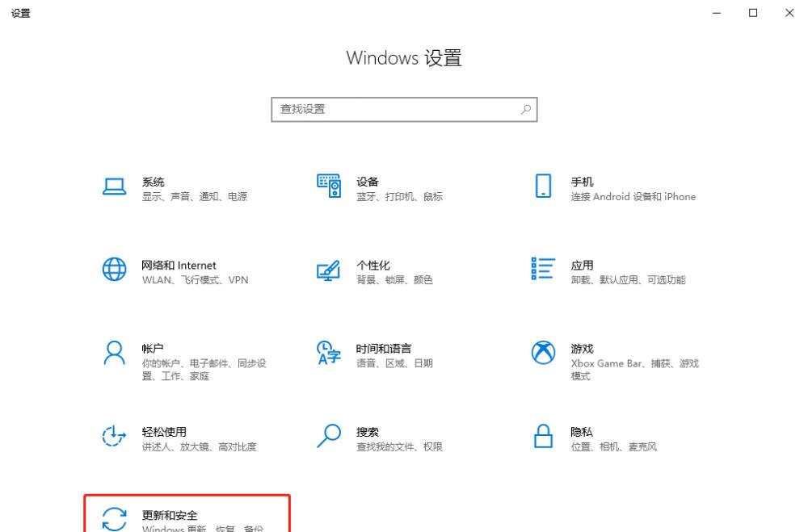Open the 网络和 Internet globe icon
This screenshot has width=808, height=532.
pos(115,270)
